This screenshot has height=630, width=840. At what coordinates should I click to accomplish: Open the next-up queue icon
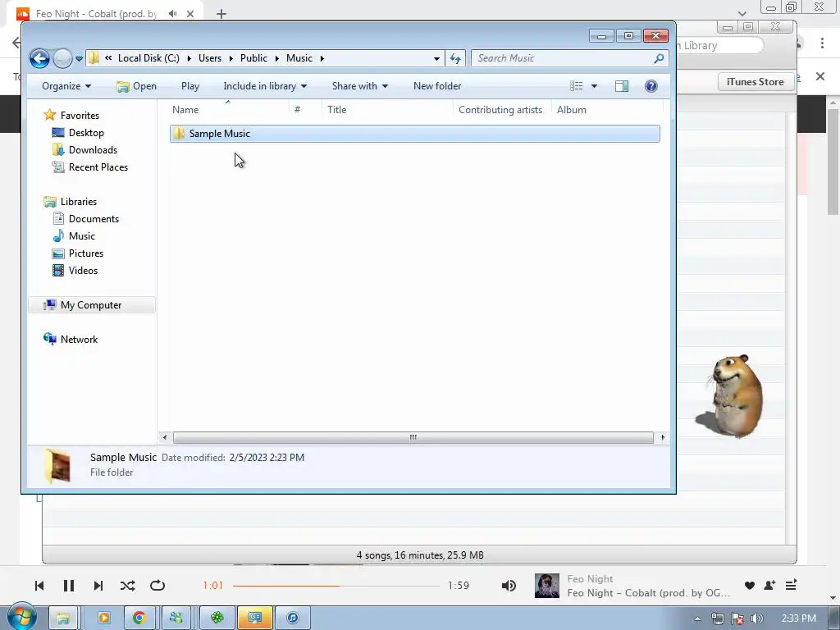coord(792,586)
